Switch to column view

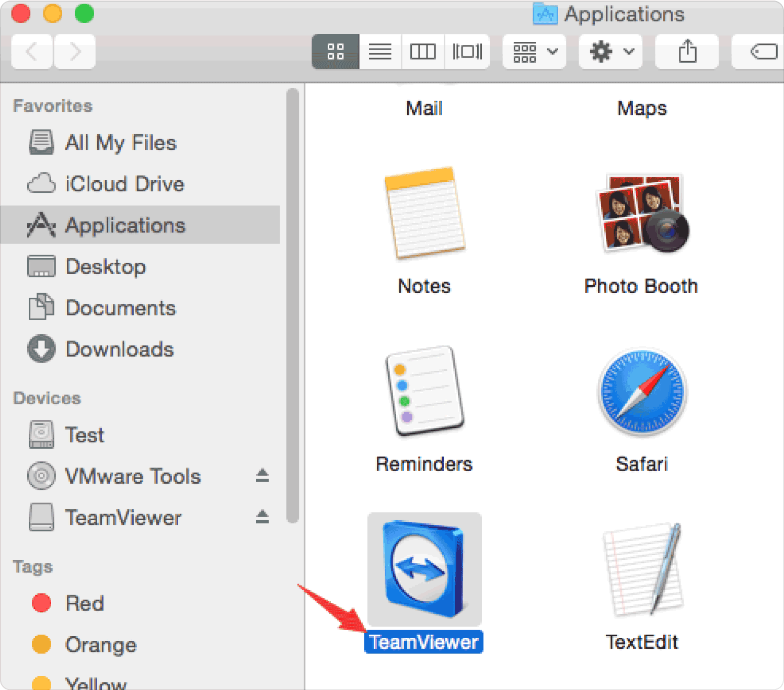423,52
